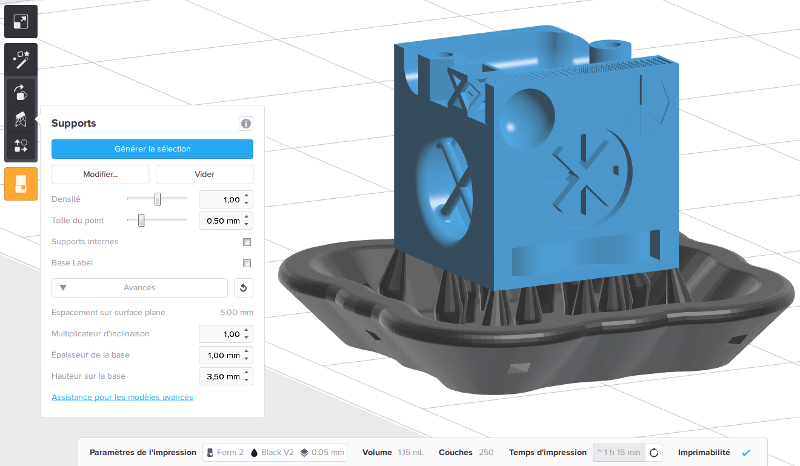Enable the Base Label checkbox
Image resolution: width=800 pixels, height=466 pixels.
(247, 263)
